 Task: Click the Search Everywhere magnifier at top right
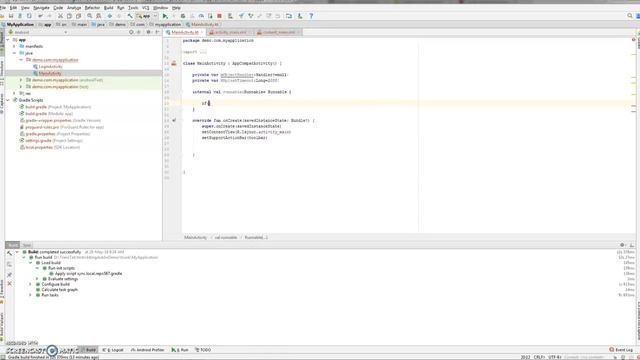(x=630, y=16)
